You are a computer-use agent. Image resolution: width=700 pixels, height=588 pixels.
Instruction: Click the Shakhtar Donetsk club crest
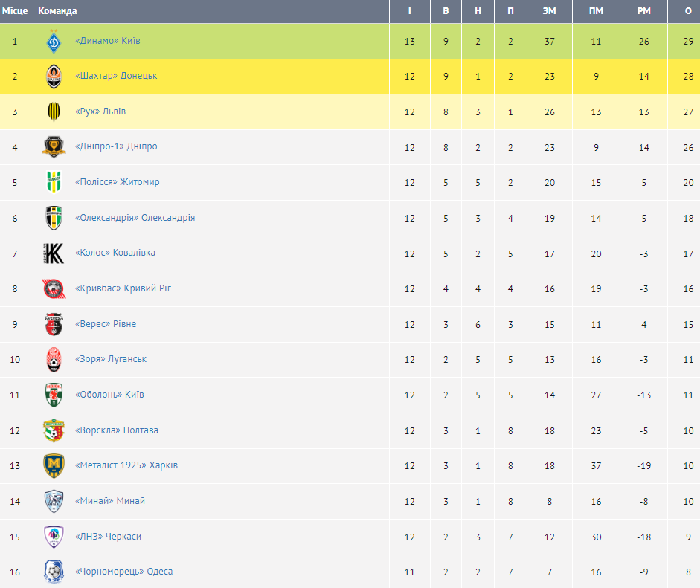coord(54,76)
